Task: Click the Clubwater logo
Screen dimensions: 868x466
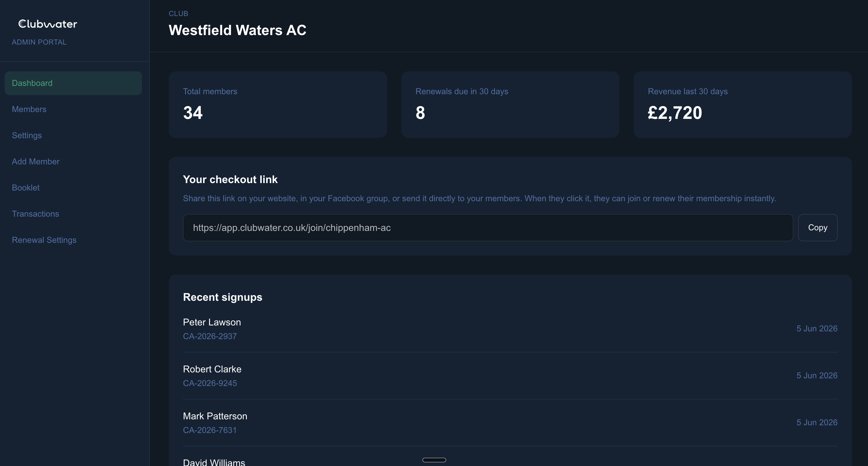Action: coord(48,24)
